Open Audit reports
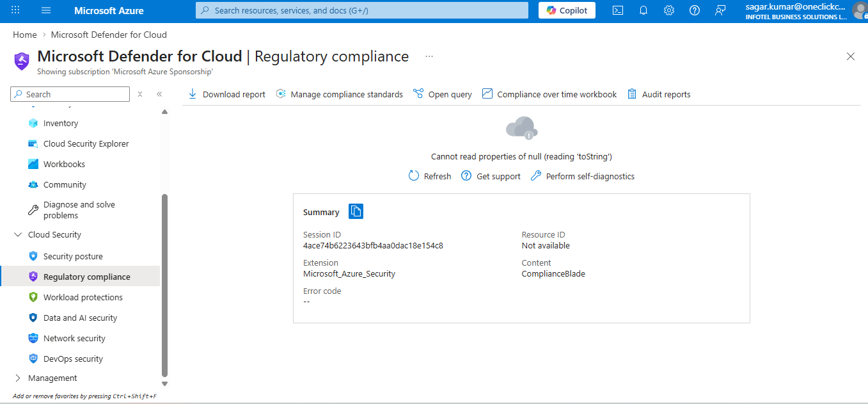Image resolution: width=868 pixels, height=404 pixels. tap(667, 94)
